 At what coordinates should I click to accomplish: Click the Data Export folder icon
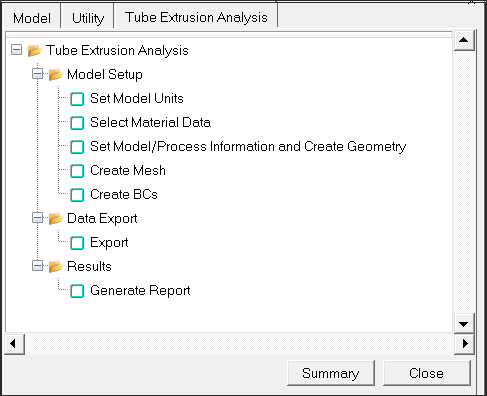pos(55,218)
